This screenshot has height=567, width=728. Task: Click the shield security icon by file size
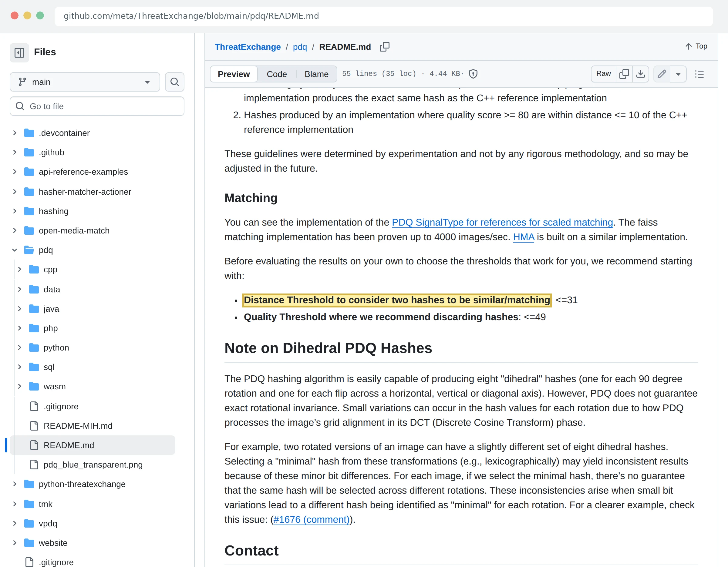(x=473, y=74)
